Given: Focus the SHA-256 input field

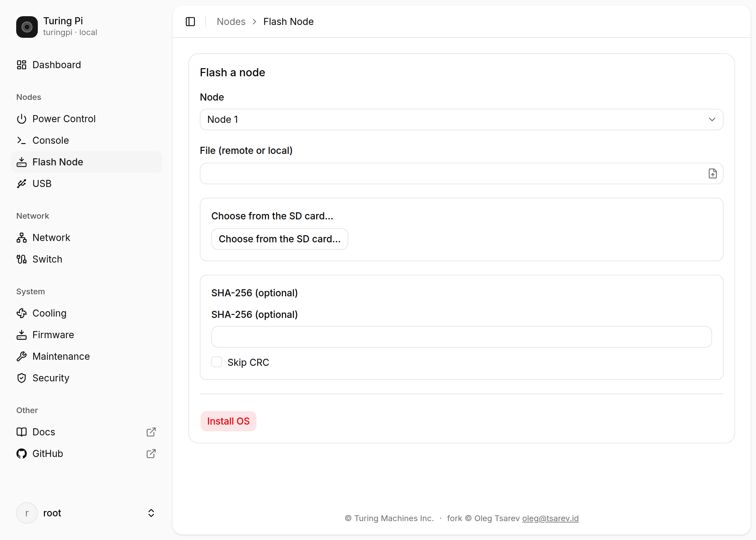Looking at the screenshot, I should tap(461, 337).
